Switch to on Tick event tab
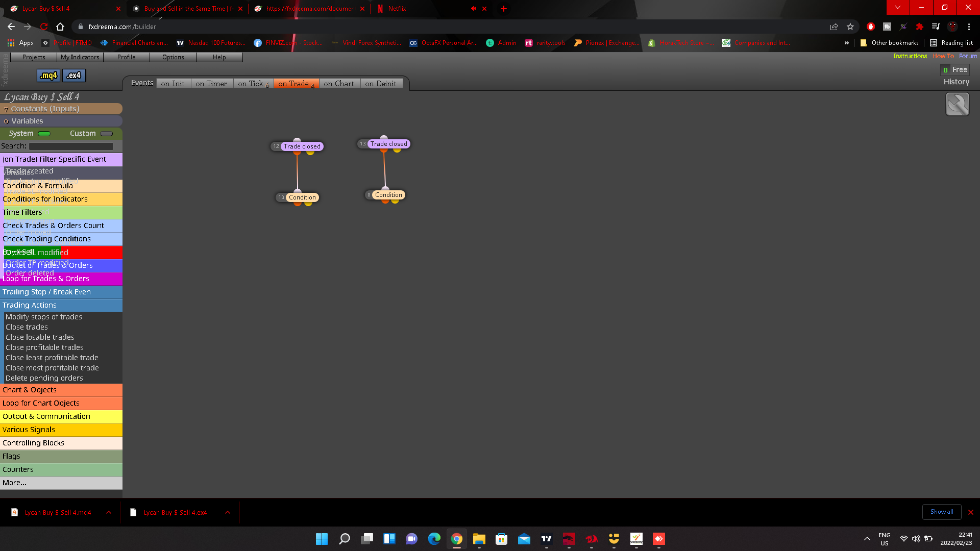The image size is (980, 551). (x=254, y=84)
